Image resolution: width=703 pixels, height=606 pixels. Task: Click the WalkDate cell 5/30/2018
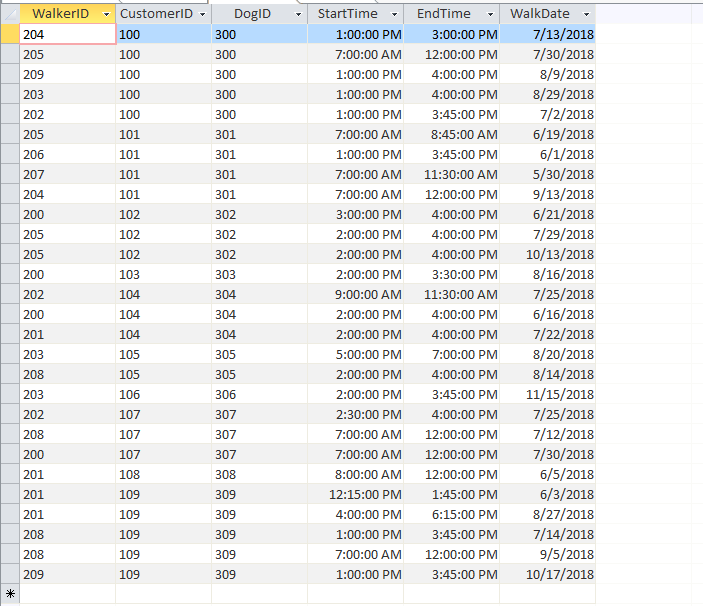pyautogui.click(x=547, y=174)
